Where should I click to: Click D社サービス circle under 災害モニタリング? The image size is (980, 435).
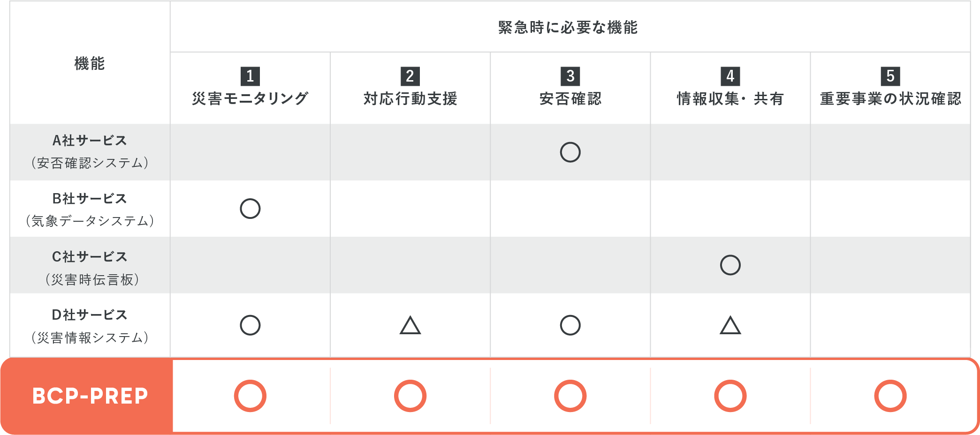pyautogui.click(x=250, y=325)
